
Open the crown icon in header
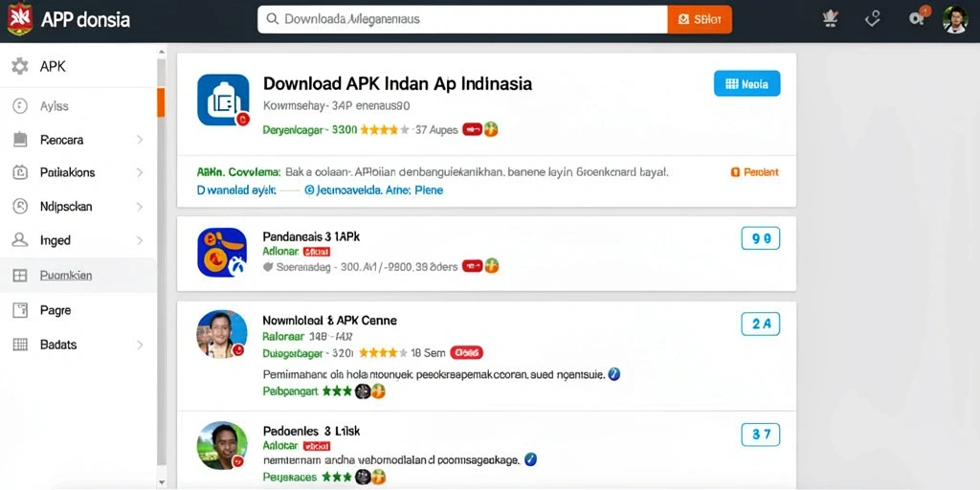pyautogui.click(x=830, y=19)
